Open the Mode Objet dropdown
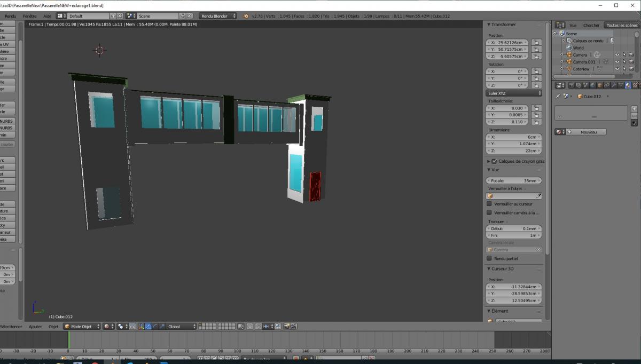The height and width of the screenshot is (364, 641). tap(82, 326)
